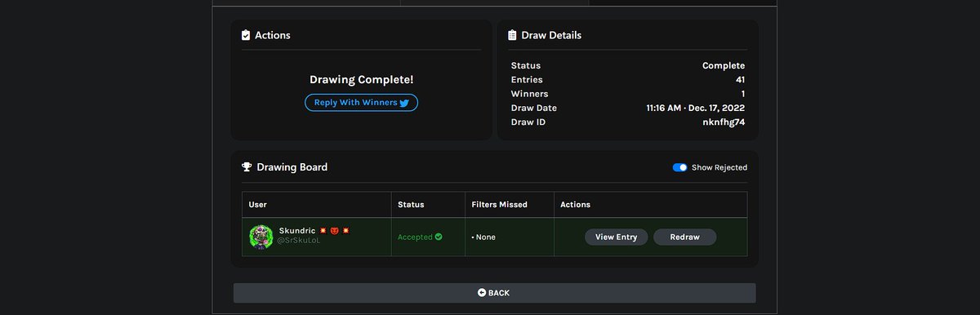The height and width of the screenshot is (315, 980).
Task: Click the Drawing Complete! message
Action: 361,80
